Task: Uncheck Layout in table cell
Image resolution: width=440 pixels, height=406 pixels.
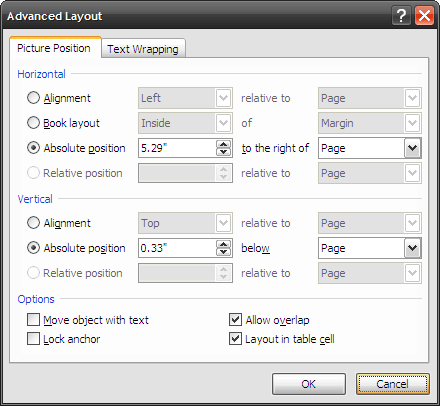Action: (x=235, y=339)
